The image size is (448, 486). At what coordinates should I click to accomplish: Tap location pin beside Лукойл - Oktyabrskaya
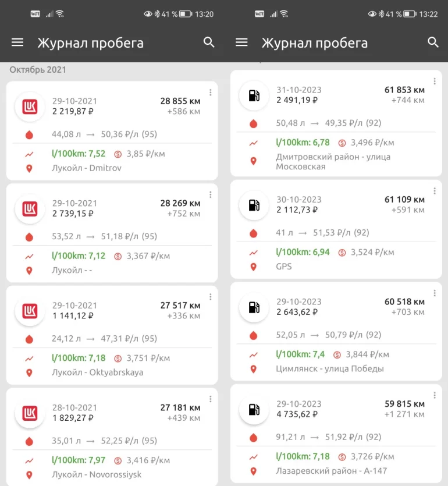click(x=30, y=373)
